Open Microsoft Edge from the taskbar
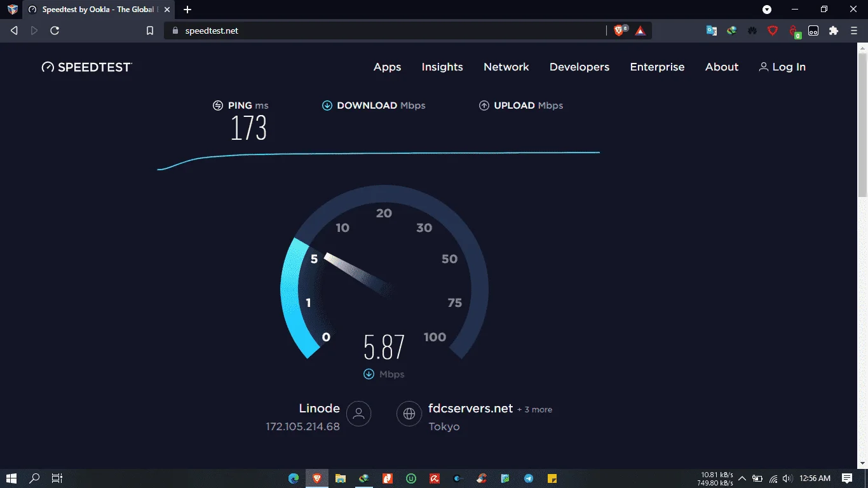Image resolution: width=868 pixels, height=488 pixels. (294, 478)
